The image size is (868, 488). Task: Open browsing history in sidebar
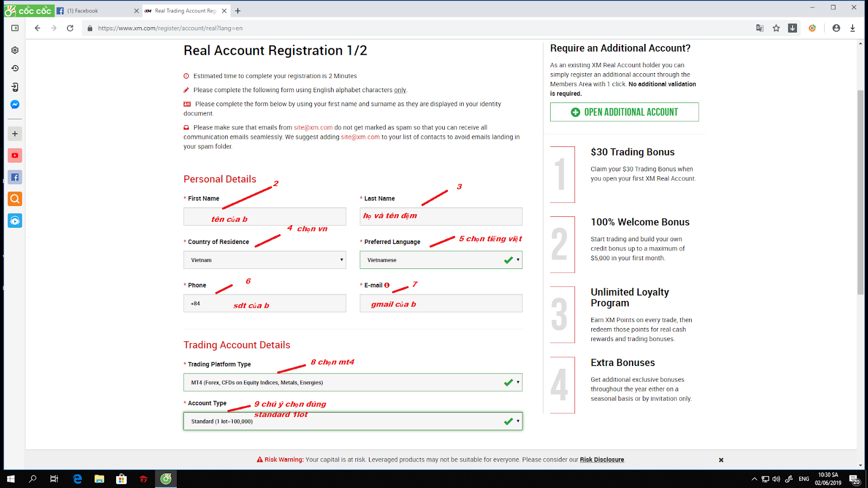(x=15, y=68)
